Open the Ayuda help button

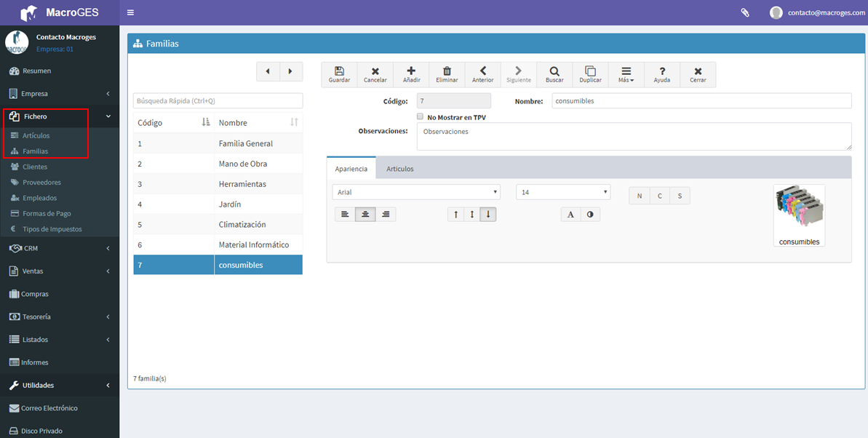point(662,75)
